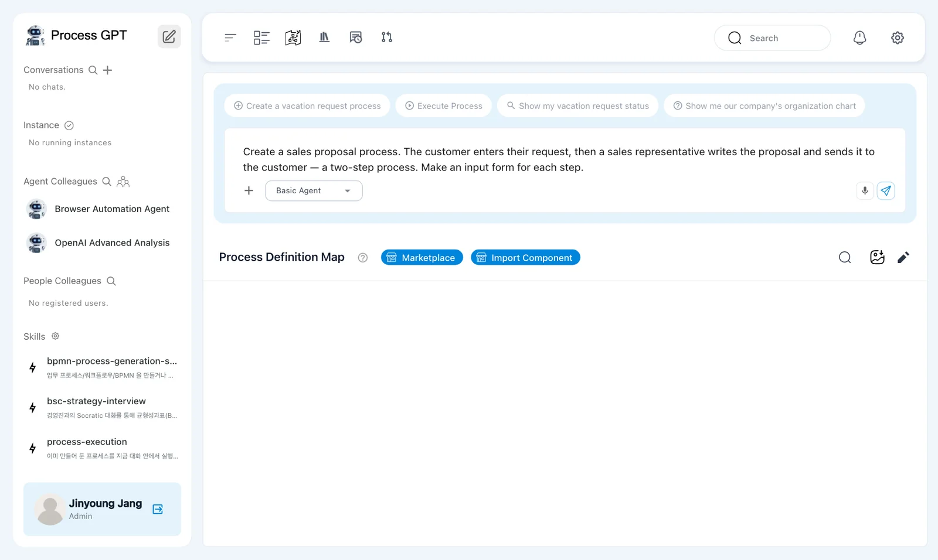The image size is (938, 560).
Task: Click the microphone voice input button
Action: coord(865,191)
